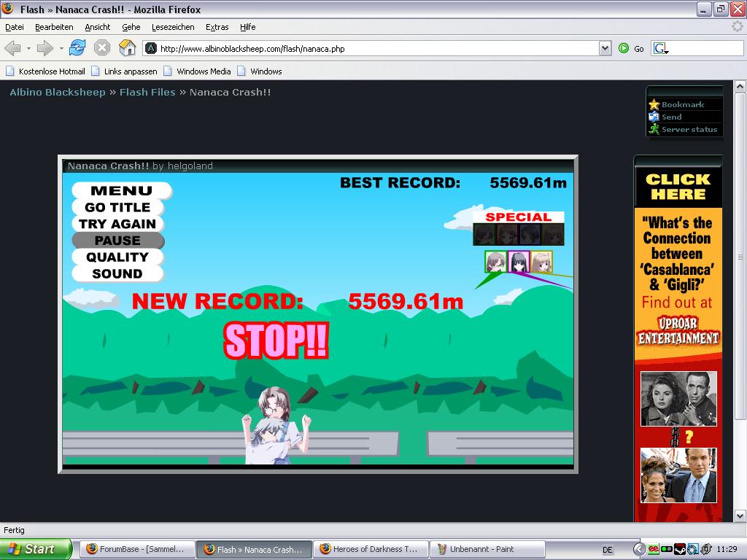Open the Lesezeichen menu
The image size is (747, 560).
click(x=173, y=27)
